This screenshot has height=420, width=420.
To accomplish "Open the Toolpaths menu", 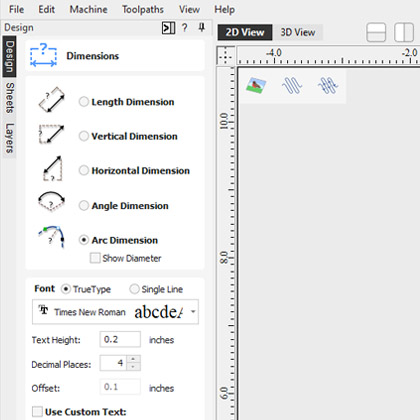I will click(x=143, y=9).
